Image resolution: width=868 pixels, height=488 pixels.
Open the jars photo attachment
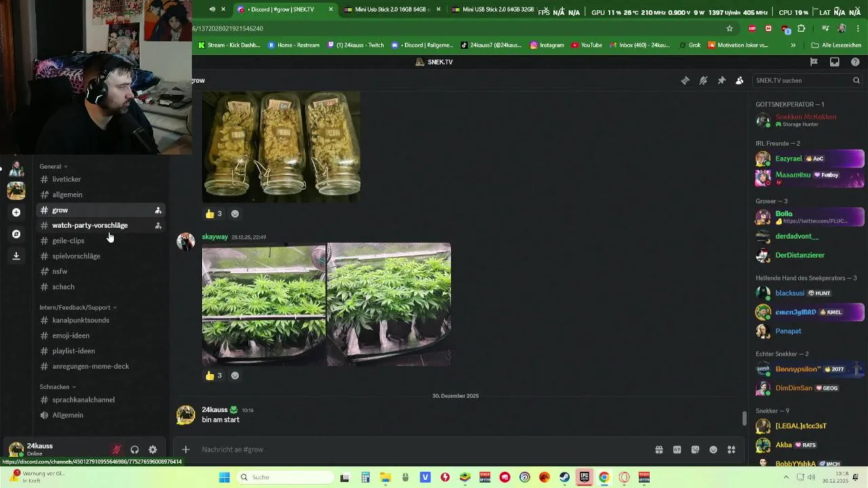[281, 146]
